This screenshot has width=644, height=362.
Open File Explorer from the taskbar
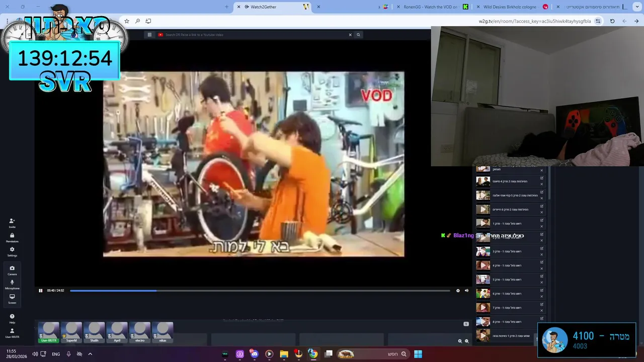[284, 354]
